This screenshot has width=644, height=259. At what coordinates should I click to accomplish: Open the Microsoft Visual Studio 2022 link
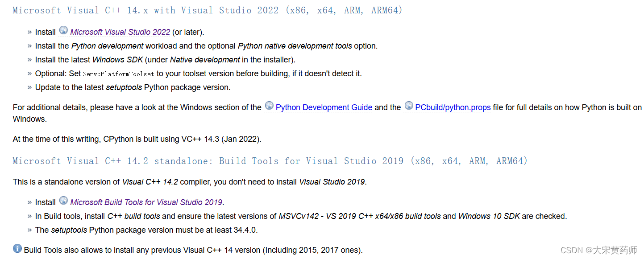click(120, 32)
